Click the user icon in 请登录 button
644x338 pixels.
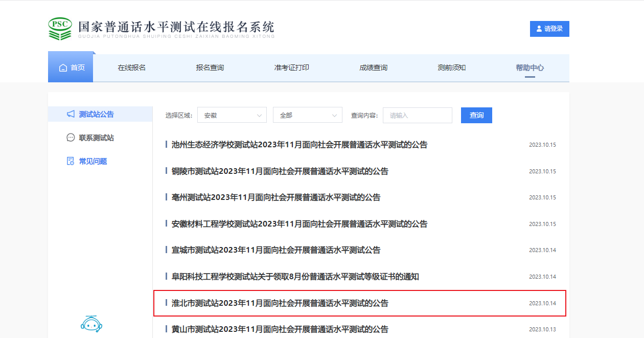(x=539, y=29)
